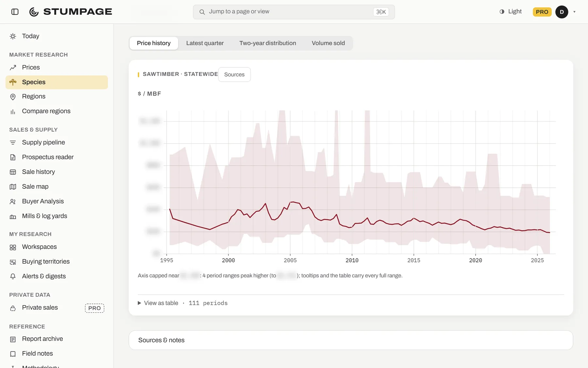The width and height of the screenshot is (588, 368).
Task: Switch to the Price history tab
Action: [154, 43]
